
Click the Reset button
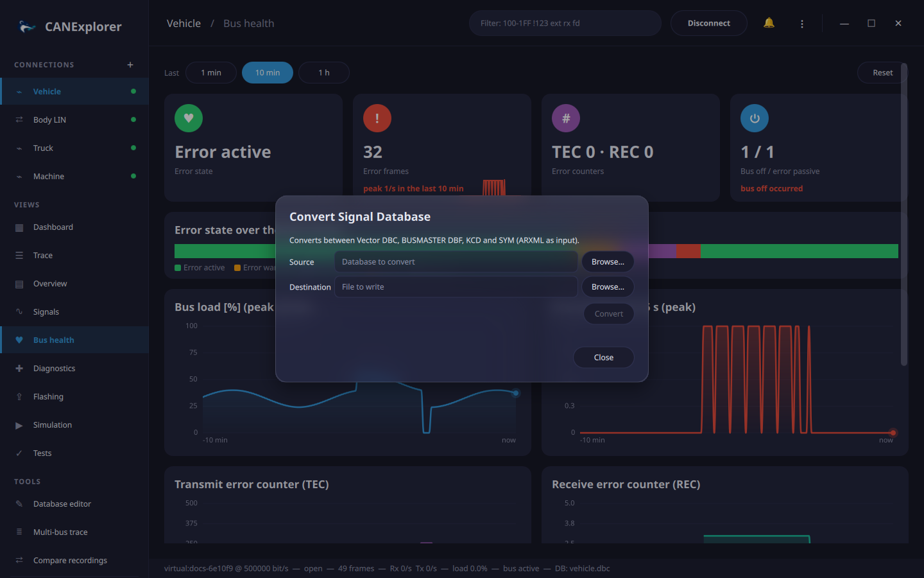[883, 73]
